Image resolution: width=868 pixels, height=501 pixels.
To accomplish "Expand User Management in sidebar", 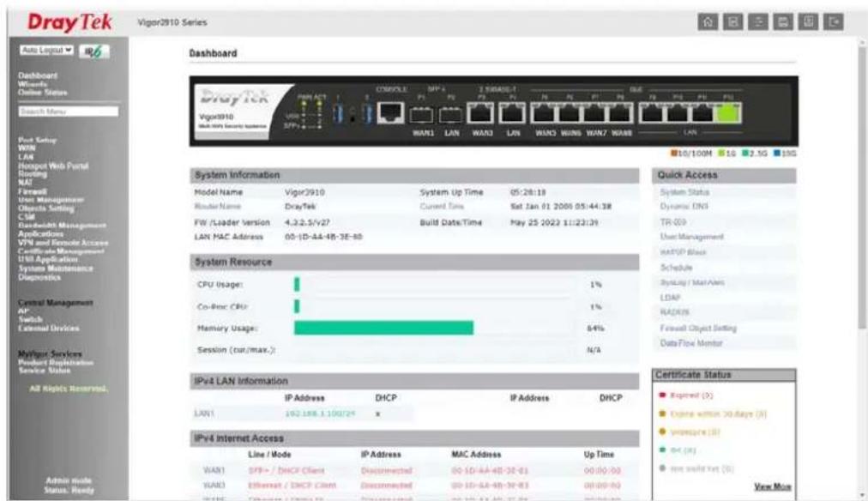I will pyautogui.click(x=51, y=199).
